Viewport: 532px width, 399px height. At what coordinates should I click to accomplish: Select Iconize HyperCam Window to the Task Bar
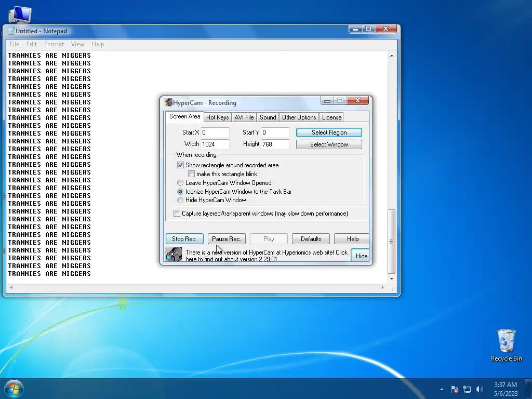[180, 192]
